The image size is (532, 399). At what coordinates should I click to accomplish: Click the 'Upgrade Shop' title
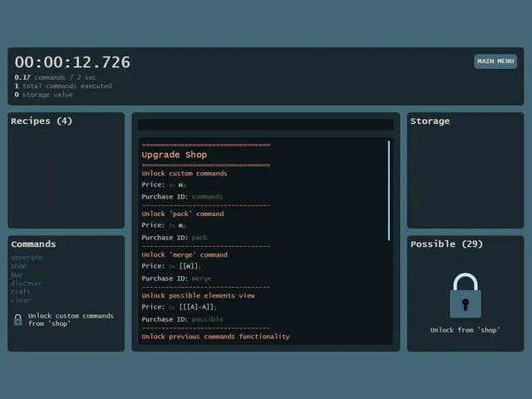[x=174, y=155]
